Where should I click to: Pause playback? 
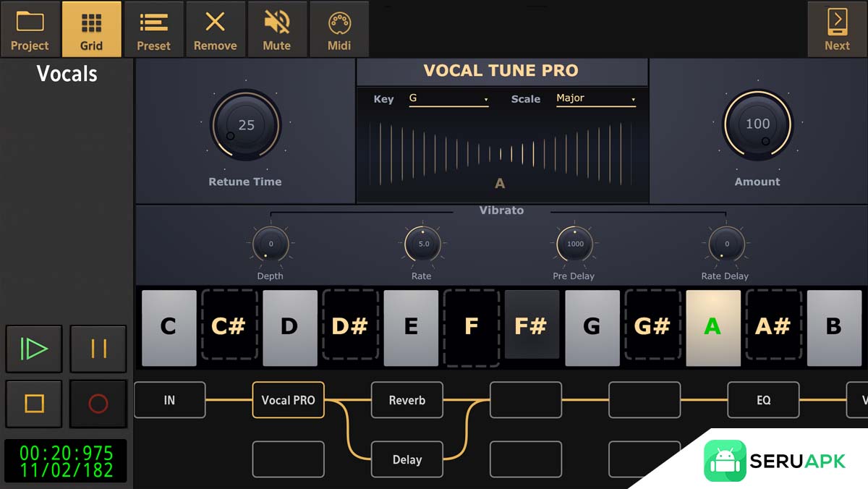pyautogui.click(x=98, y=349)
